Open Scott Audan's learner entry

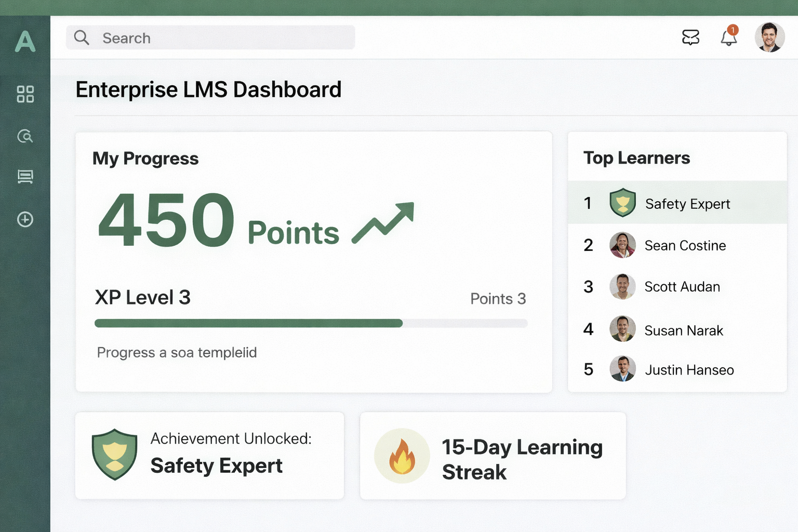tap(682, 287)
